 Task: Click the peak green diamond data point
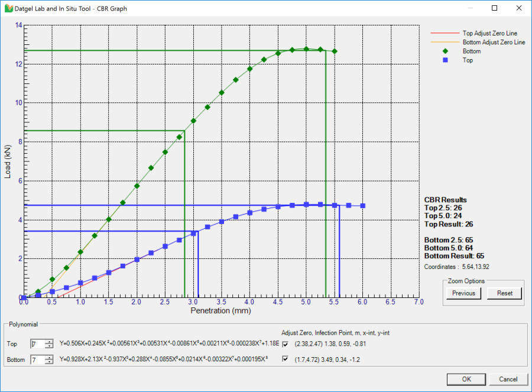[x=306, y=49]
